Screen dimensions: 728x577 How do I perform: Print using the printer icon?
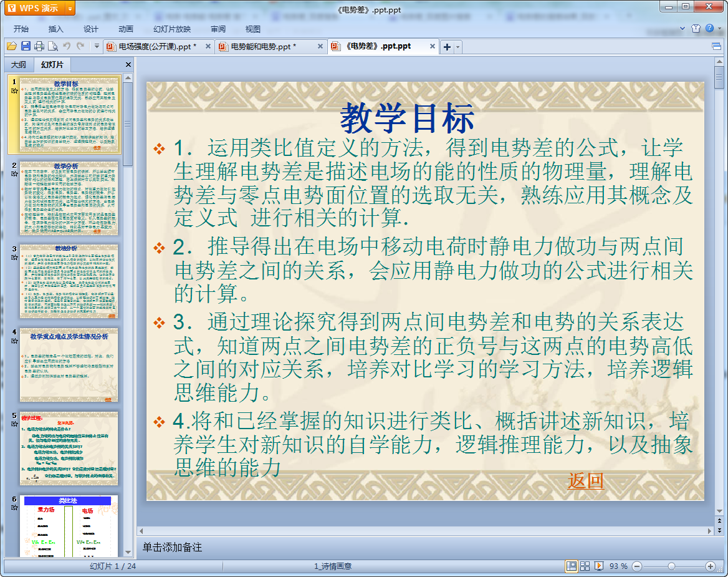39,46
